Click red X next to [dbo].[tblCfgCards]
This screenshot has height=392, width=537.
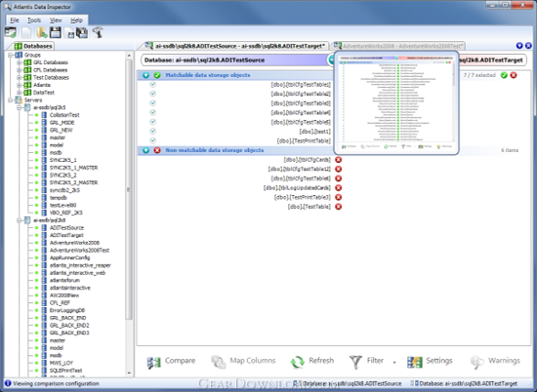tap(339, 160)
